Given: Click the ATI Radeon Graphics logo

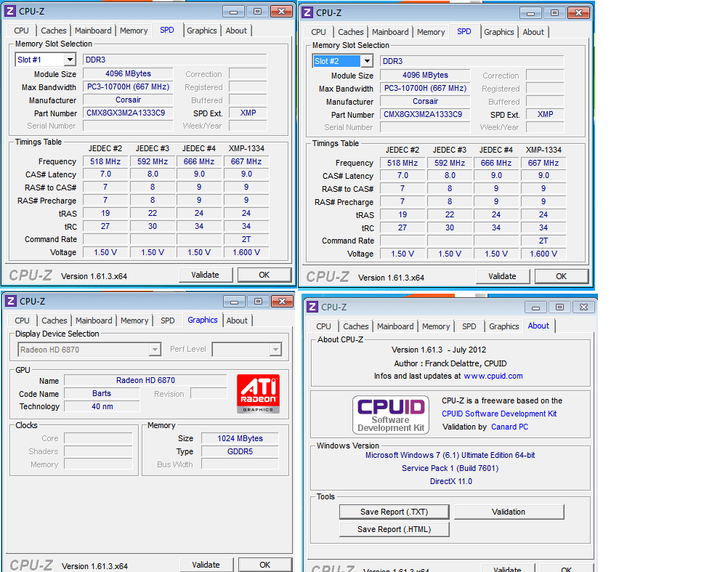Looking at the screenshot, I should tap(258, 394).
